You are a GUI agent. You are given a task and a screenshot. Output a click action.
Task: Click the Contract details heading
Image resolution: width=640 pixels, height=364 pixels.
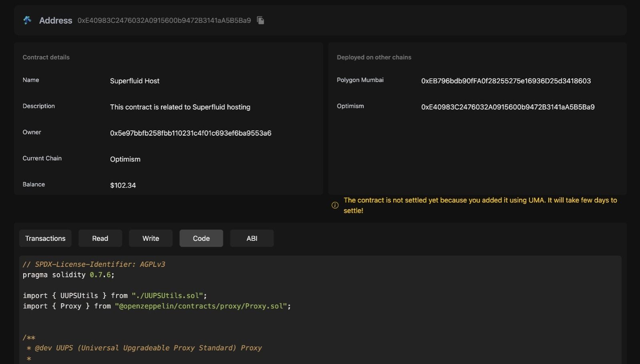tap(46, 57)
